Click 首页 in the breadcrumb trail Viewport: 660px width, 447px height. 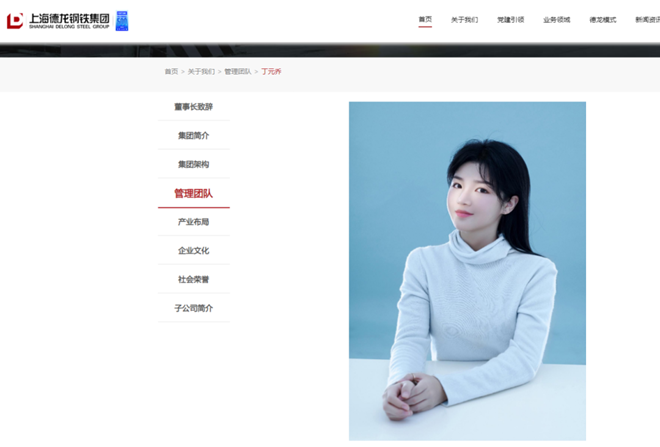pyautogui.click(x=171, y=72)
